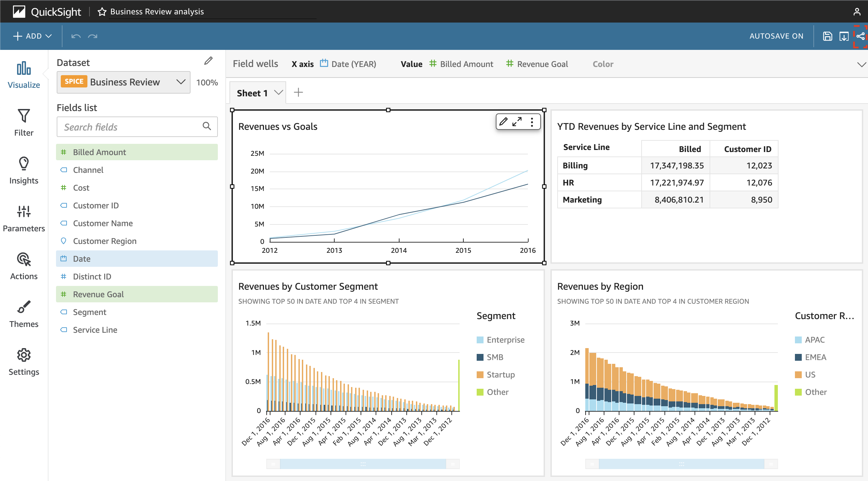Select the Service Line field
Image resolution: width=868 pixels, height=481 pixels.
(x=137, y=330)
